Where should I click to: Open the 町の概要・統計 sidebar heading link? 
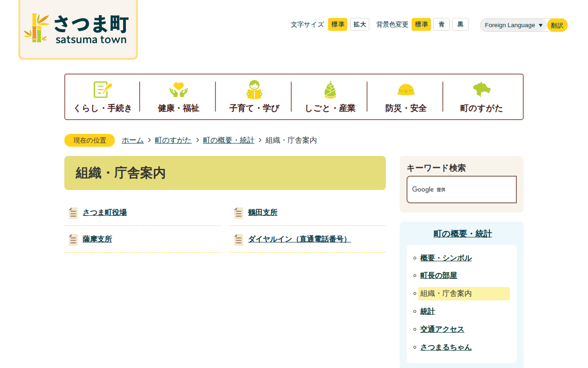(463, 234)
